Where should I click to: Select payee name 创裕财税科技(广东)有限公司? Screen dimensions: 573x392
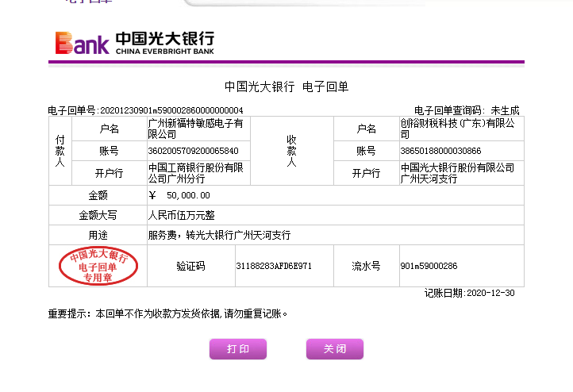click(x=457, y=129)
